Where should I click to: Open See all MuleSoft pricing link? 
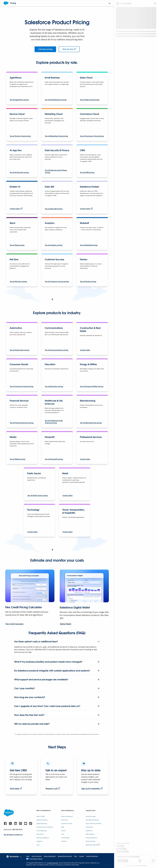(x=89, y=245)
